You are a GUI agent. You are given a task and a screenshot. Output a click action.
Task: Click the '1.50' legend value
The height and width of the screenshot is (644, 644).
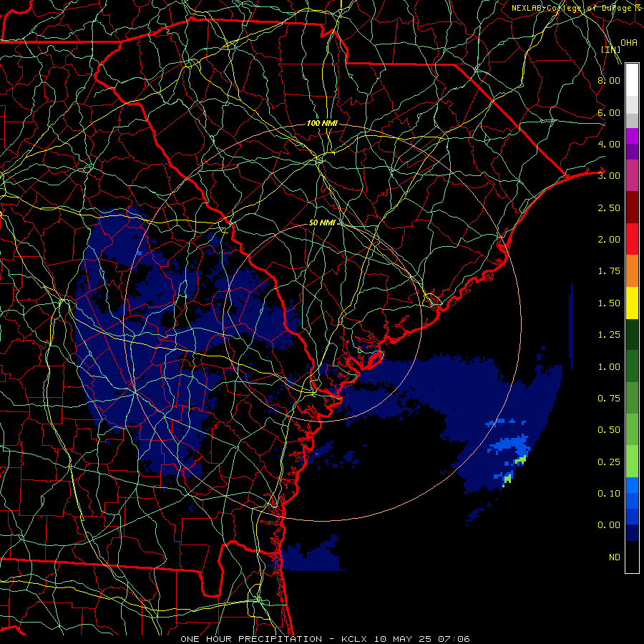coord(609,303)
